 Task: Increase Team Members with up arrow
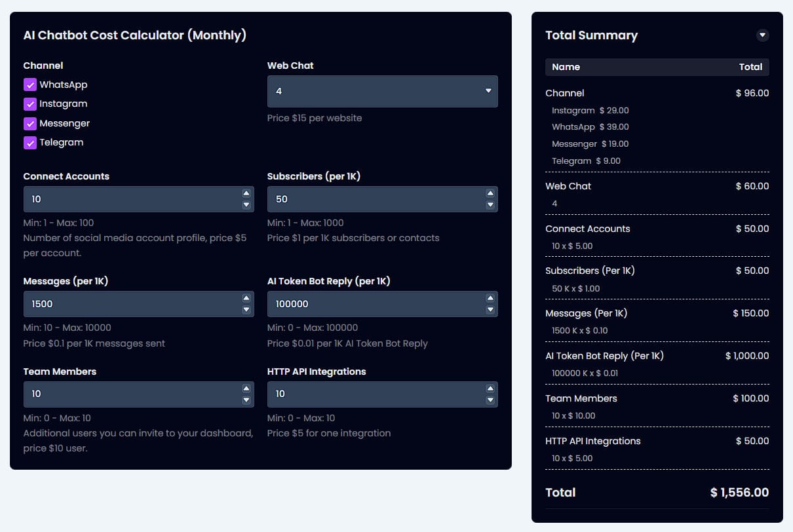point(246,389)
